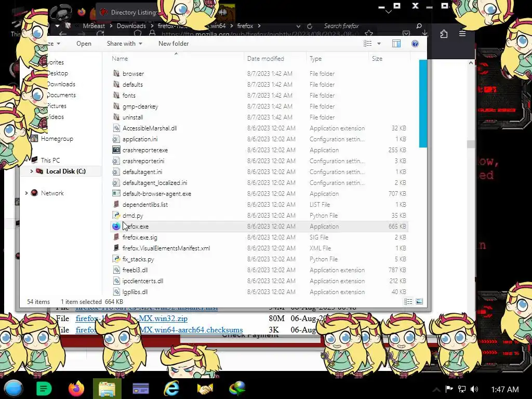
Task: Go to Downloads in breadcrumb path
Action: pyautogui.click(x=131, y=26)
